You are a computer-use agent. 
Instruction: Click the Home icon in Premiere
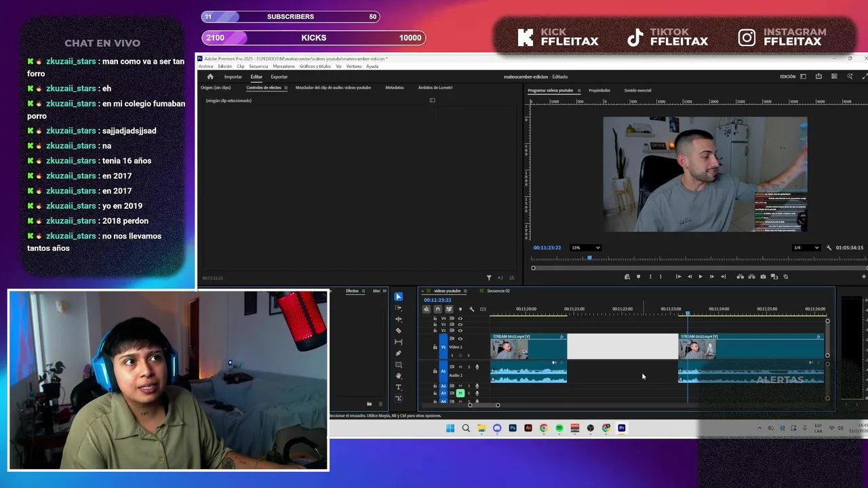(x=210, y=77)
